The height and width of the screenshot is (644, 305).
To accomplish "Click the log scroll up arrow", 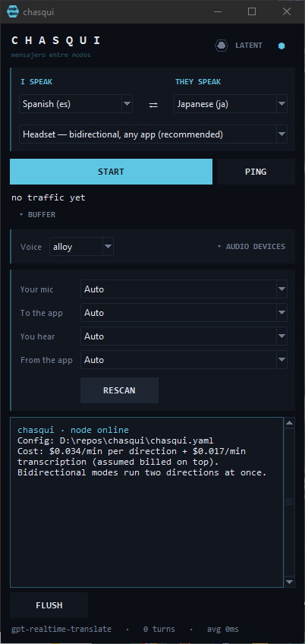I will pos(289,423).
